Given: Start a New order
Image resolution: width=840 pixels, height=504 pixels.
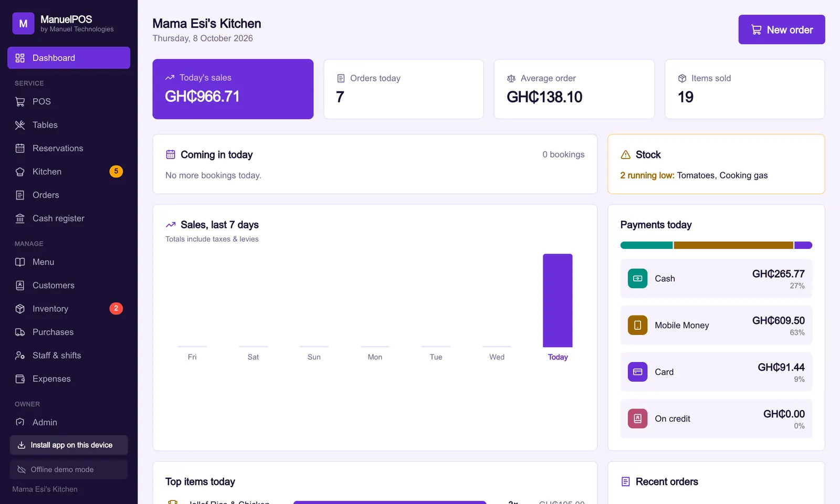Looking at the screenshot, I should point(782,29).
